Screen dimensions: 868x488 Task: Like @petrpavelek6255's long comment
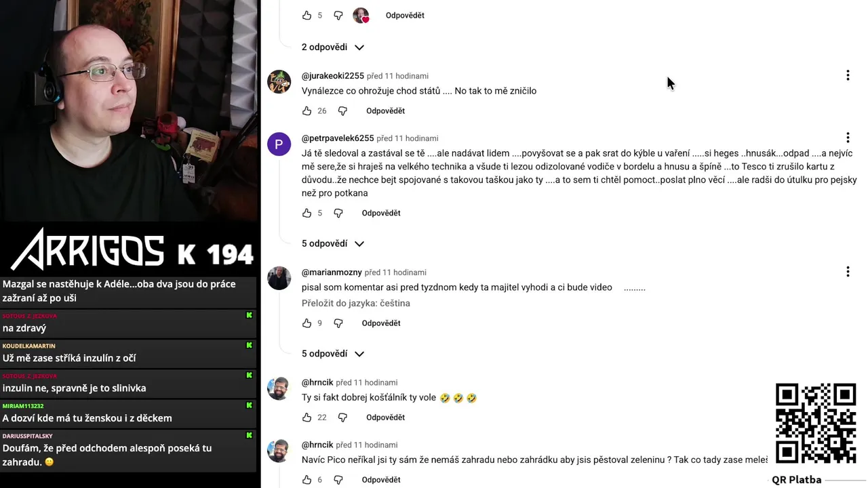[307, 213]
